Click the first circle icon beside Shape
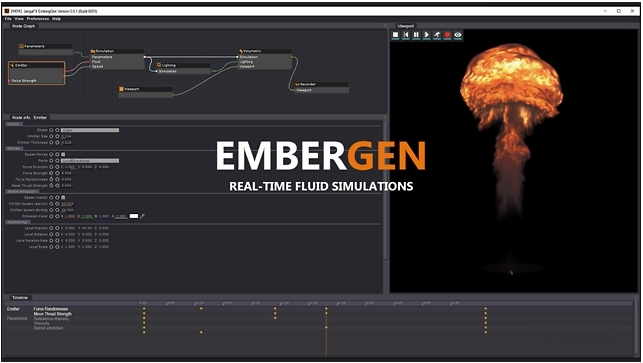Screen dimensions: 643x363 tap(52, 130)
